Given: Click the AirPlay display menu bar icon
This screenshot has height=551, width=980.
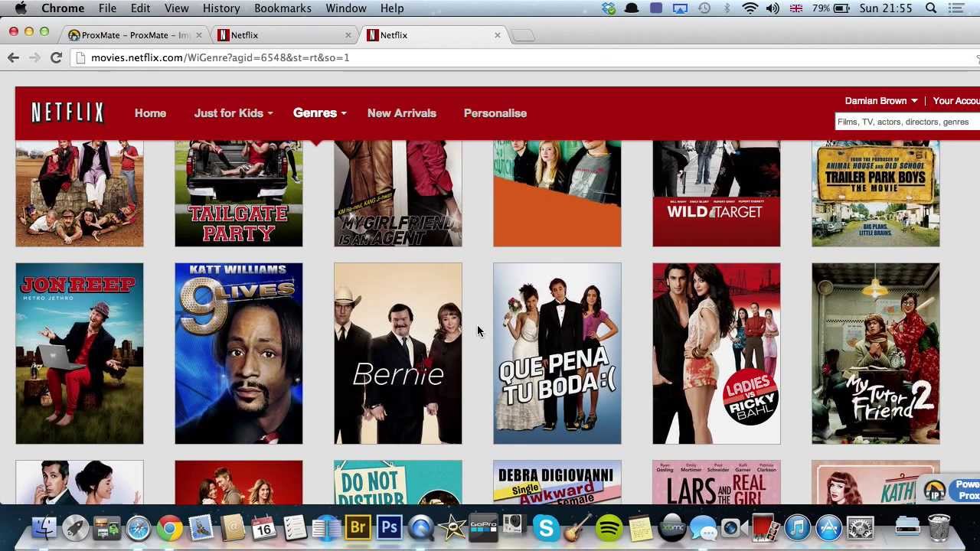Looking at the screenshot, I should coord(680,8).
